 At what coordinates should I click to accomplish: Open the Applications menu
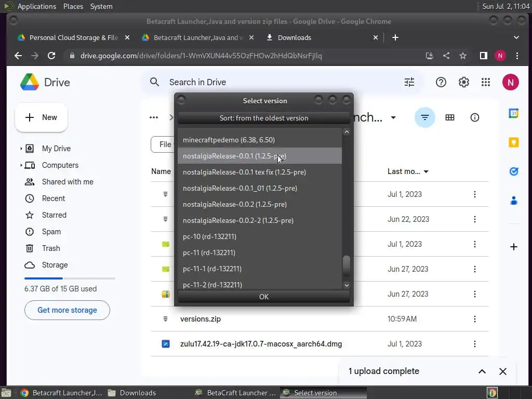[37, 6]
